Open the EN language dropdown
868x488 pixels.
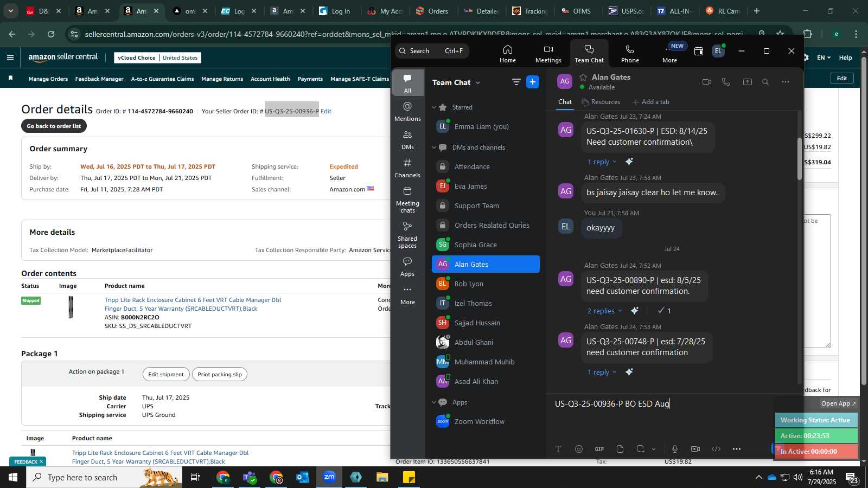[x=824, y=57]
